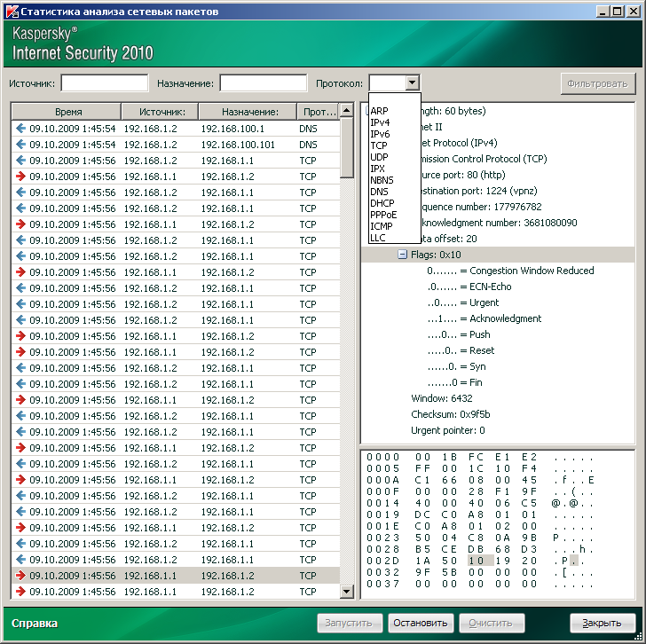Screen dimensions: 646x644
Task: Click packet list scrollbar down arrow
Action: coord(346,592)
